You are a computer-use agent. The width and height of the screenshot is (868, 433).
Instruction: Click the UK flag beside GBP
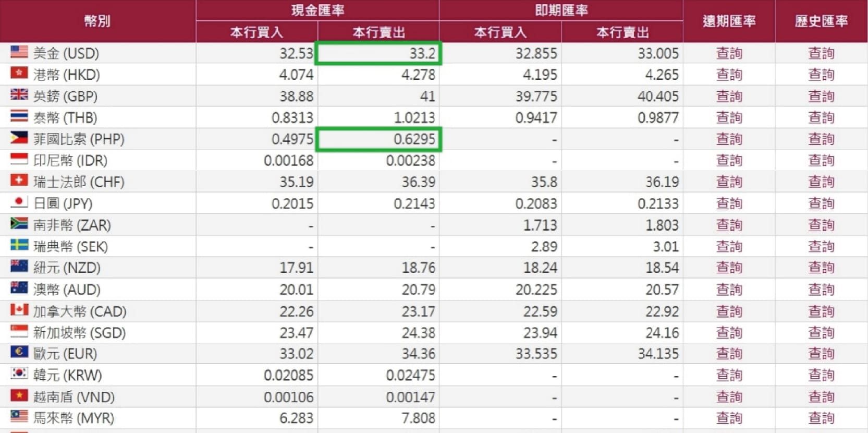[19, 94]
